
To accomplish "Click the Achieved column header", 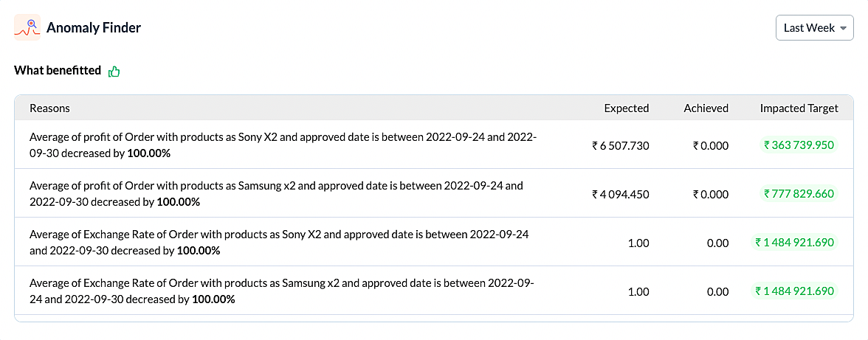I will tap(706, 108).
